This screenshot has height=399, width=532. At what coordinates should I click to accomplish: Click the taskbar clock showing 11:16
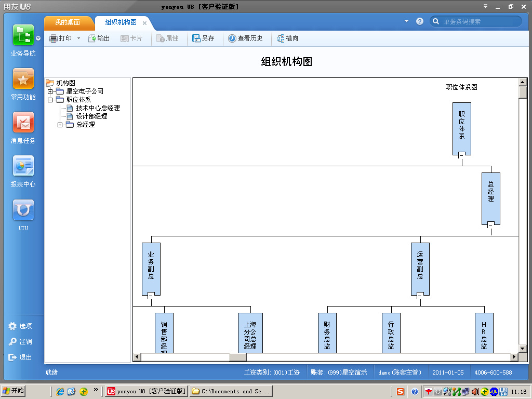[x=519, y=392]
